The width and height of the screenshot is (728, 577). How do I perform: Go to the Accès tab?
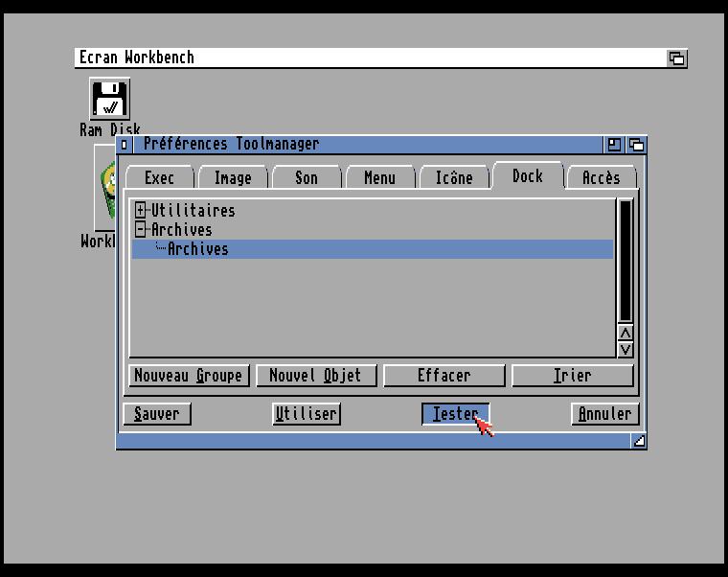601,177
